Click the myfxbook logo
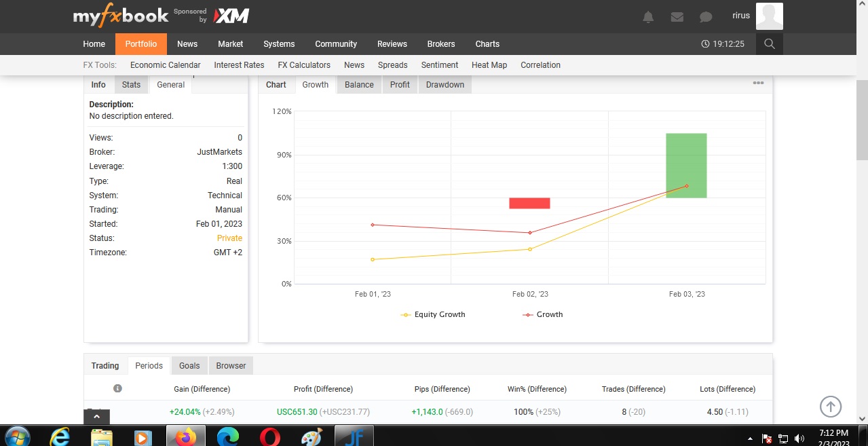This screenshot has height=446, width=868. click(121, 16)
